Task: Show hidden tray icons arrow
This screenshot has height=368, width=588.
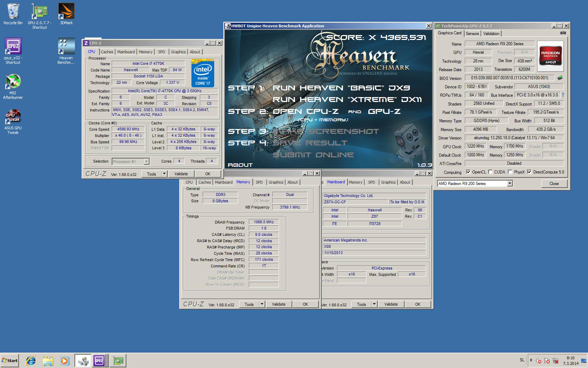Action: point(531,360)
